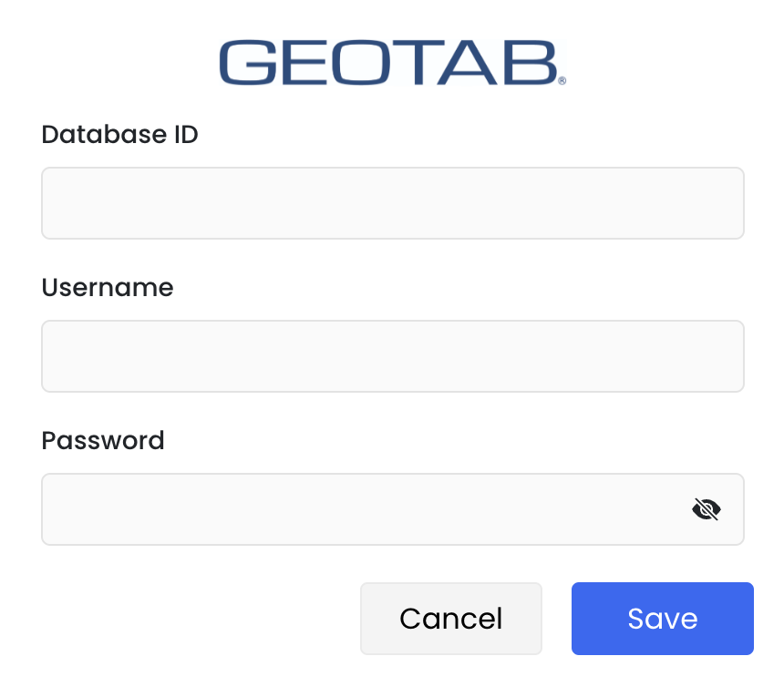The height and width of the screenshot is (687, 784).
Task: Dismiss the dialog using Cancel
Action: [x=451, y=619]
